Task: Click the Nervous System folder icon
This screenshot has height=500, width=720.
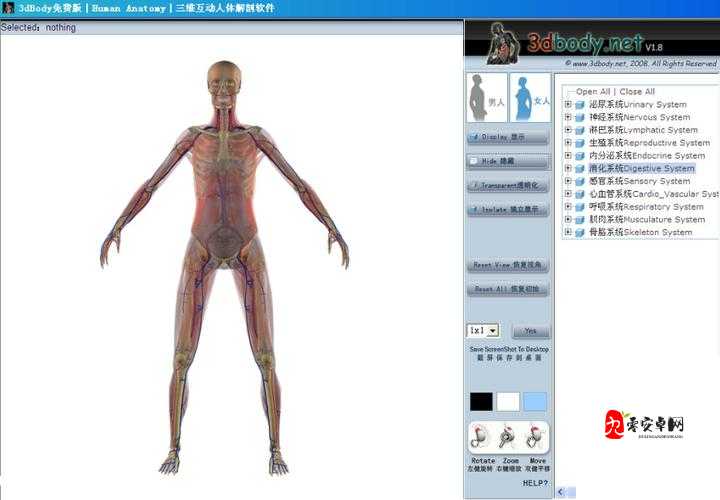Action: tap(581, 117)
